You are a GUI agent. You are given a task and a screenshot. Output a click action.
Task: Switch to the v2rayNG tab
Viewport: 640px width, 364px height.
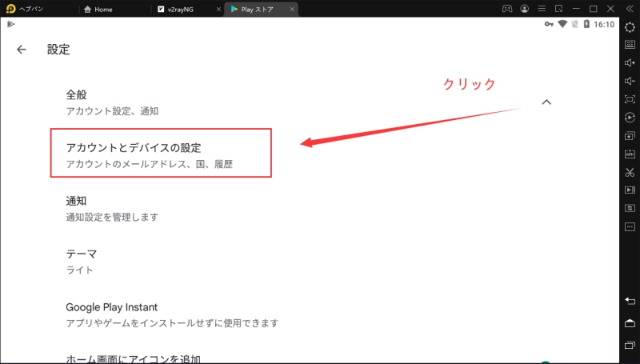coord(179,9)
